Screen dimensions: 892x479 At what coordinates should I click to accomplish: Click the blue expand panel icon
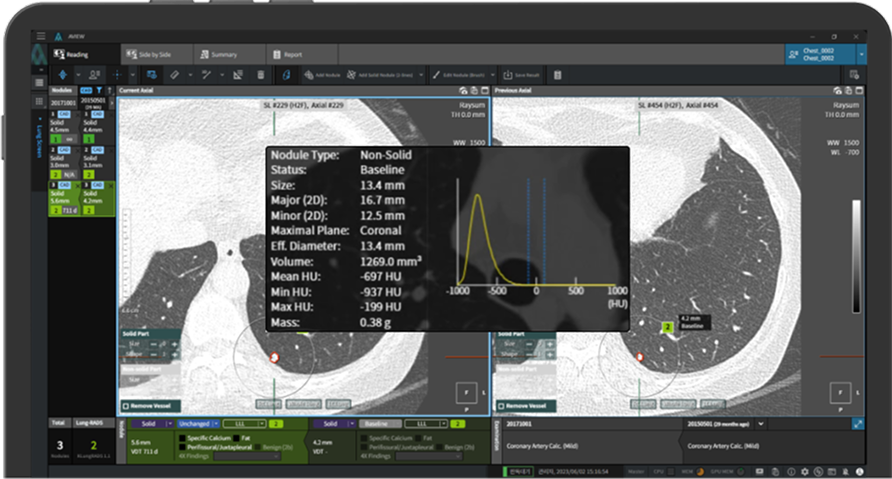(857, 424)
